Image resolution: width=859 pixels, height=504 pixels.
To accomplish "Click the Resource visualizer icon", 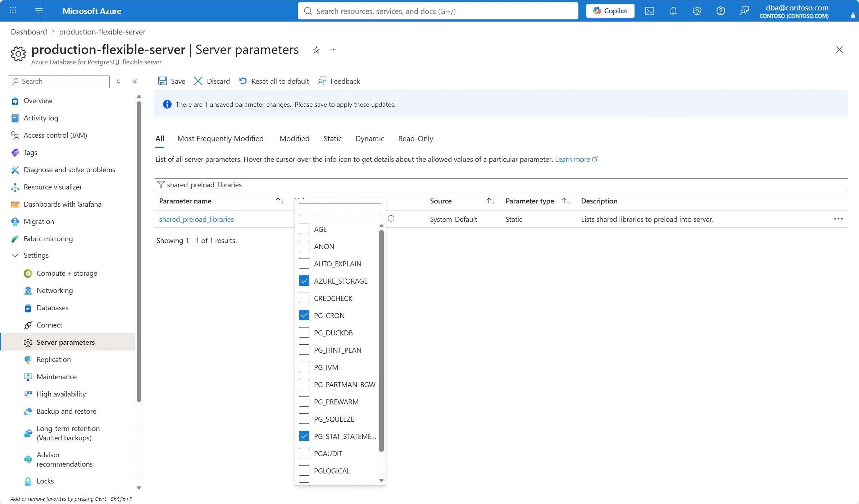I will coord(15,187).
